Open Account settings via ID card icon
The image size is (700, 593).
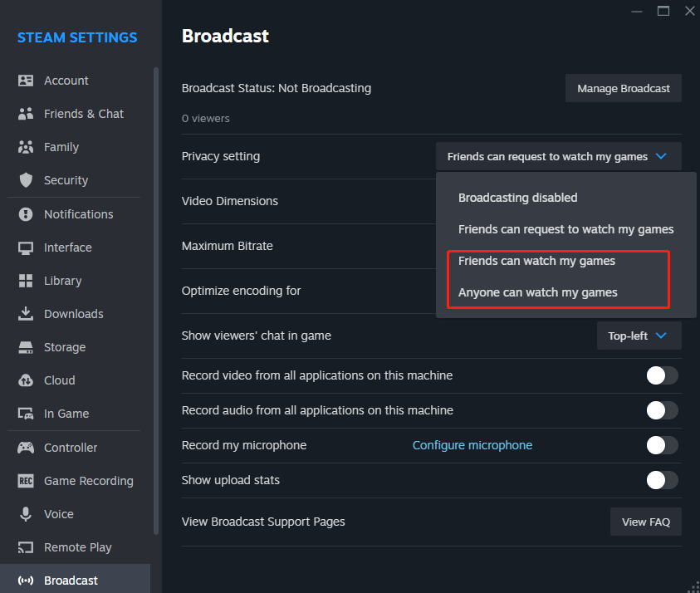[26, 81]
